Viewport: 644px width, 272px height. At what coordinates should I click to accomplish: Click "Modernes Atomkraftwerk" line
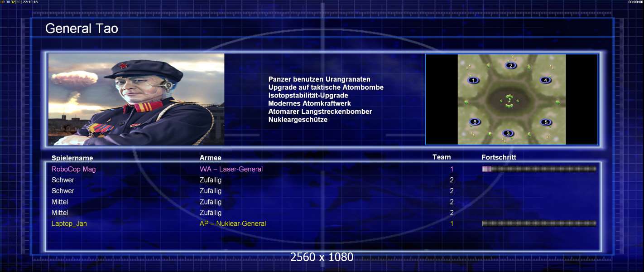pyautogui.click(x=309, y=103)
